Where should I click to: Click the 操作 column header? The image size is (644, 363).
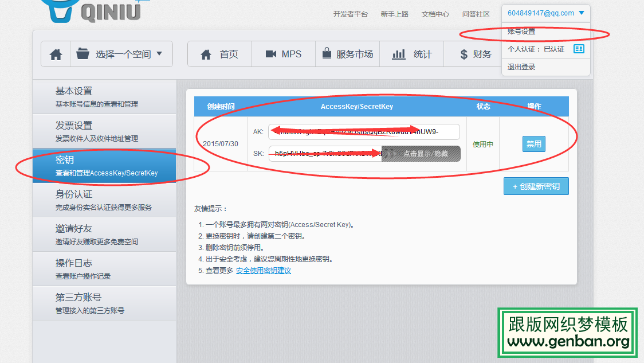(534, 107)
